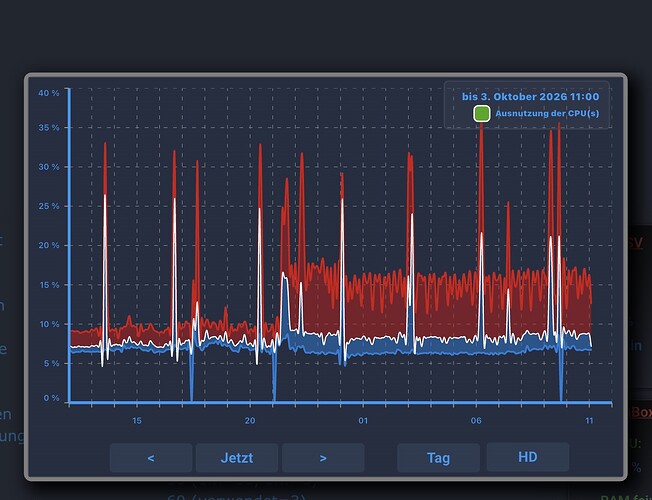Click the 25 % y-axis label
The image size is (652, 500).
[49, 206]
